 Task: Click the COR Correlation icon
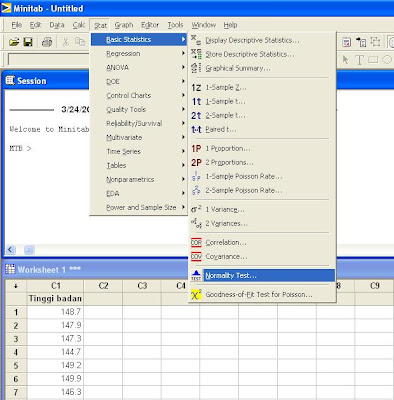tap(196, 242)
